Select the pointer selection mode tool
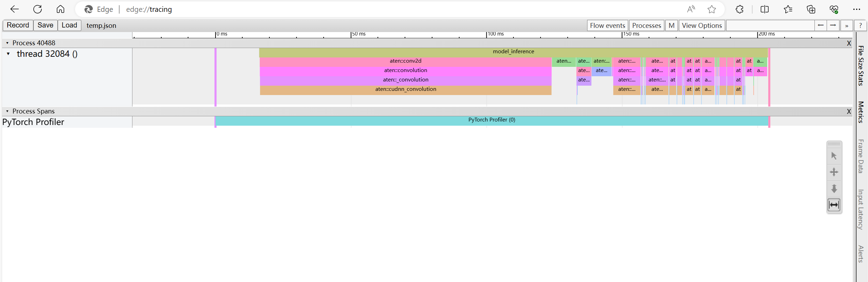Screen dimensions: 868x282 click(x=834, y=156)
